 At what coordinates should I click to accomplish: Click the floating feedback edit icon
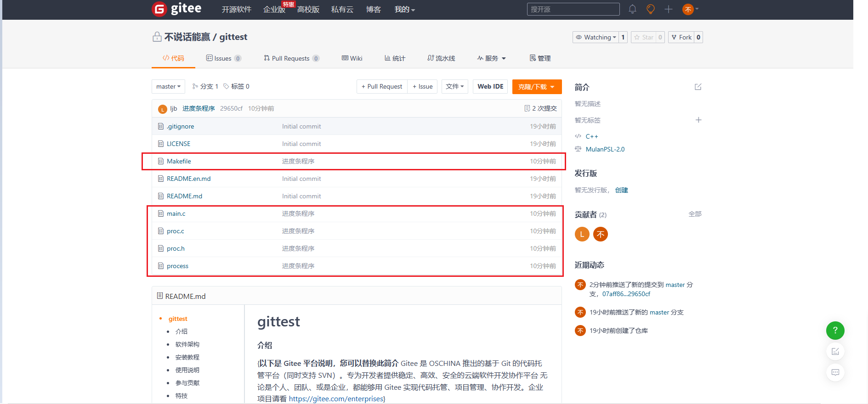click(835, 351)
